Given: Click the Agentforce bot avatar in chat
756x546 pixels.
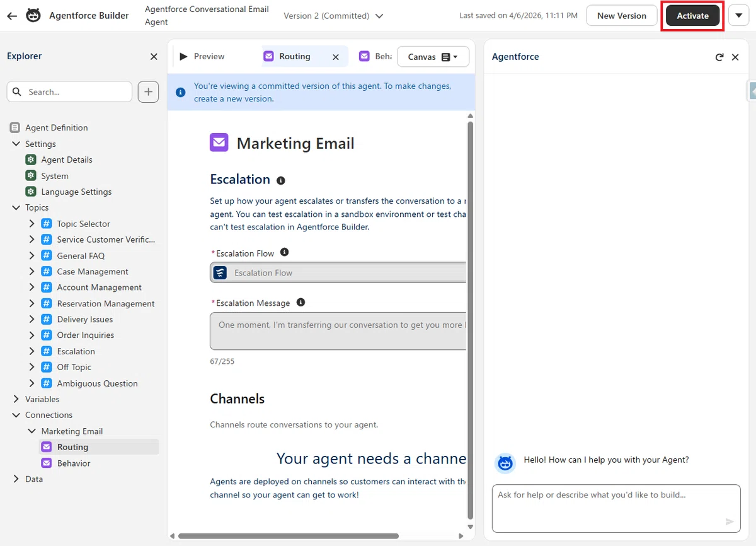Looking at the screenshot, I should [505, 463].
